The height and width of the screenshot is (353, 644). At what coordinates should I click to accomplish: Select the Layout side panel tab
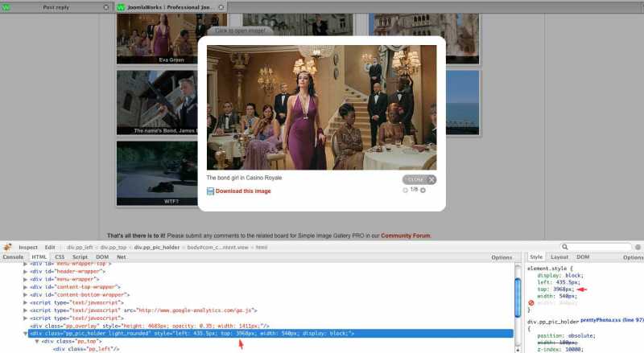click(x=559, y=257)
